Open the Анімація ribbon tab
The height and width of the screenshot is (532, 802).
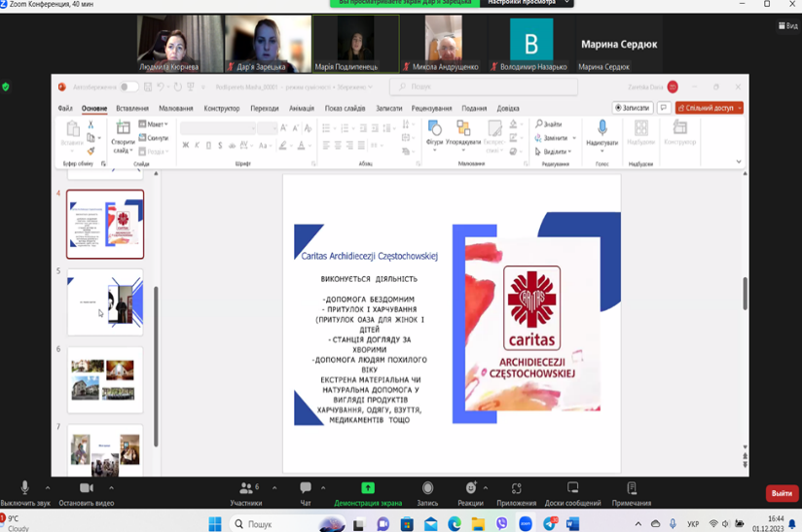302,109
